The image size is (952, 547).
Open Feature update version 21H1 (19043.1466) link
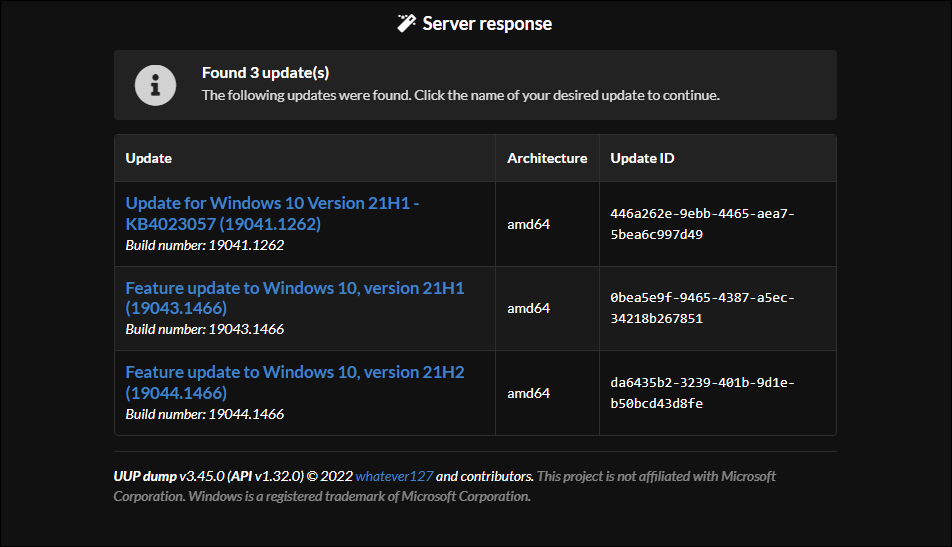pyautogui.click(x=294, y=297)
